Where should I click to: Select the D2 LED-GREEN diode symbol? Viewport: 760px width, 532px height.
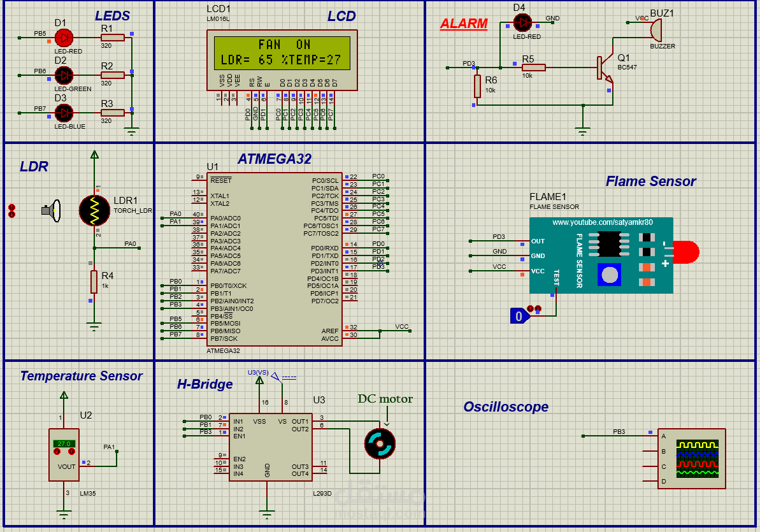click(x=64, y=75)
